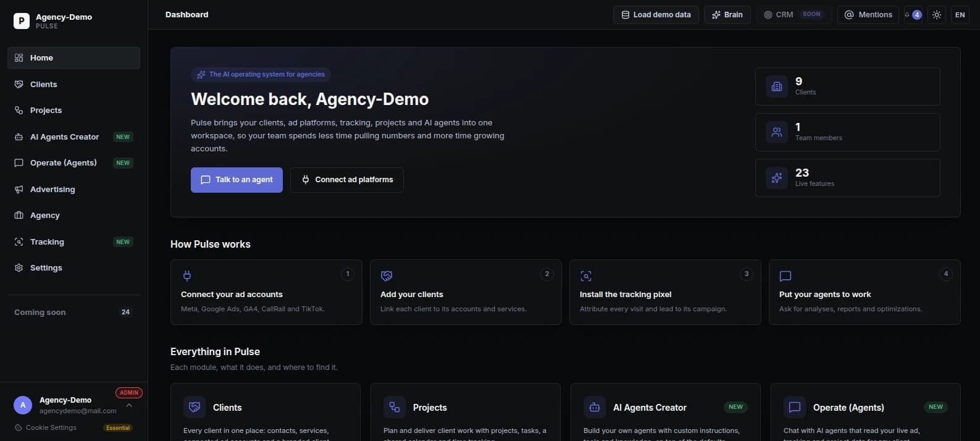Click the shield icon in Add your clients
The image size is (980, 441).
387,275
